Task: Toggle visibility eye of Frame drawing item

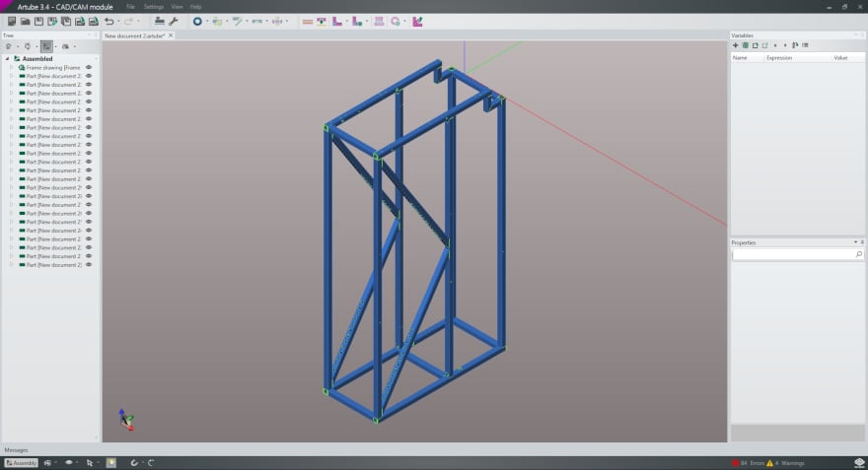Action: coord(89,67)
